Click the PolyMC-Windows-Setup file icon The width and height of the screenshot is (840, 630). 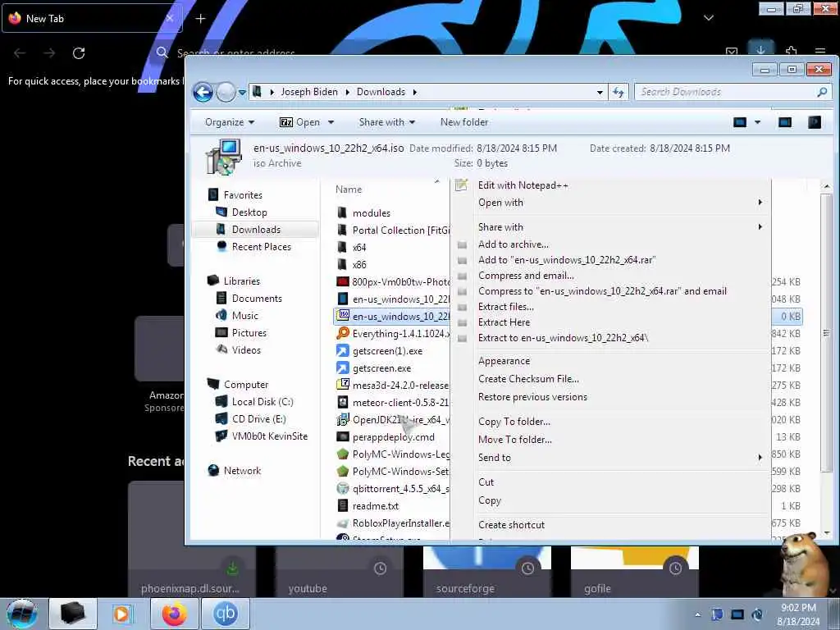click(x=342, y=472)
